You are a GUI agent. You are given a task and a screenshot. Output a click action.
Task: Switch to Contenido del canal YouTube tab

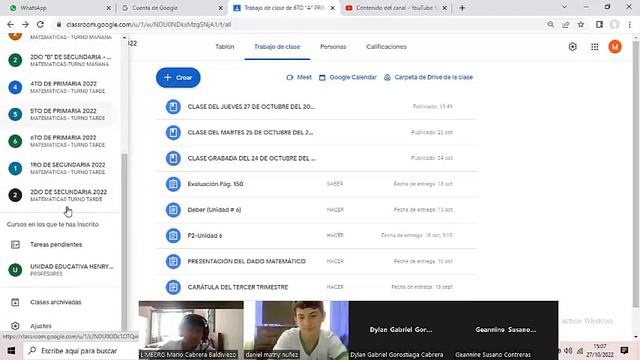tap(396, 8)
